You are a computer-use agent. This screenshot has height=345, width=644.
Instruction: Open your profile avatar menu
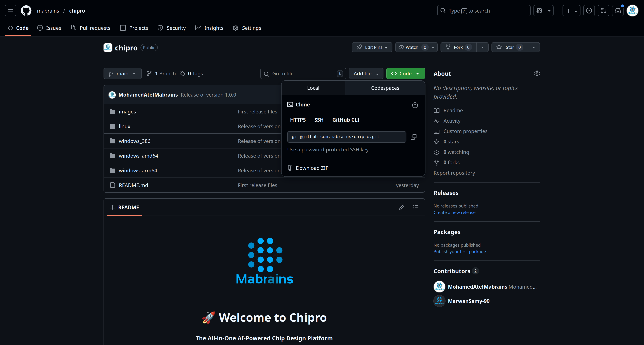click(632, 10)
